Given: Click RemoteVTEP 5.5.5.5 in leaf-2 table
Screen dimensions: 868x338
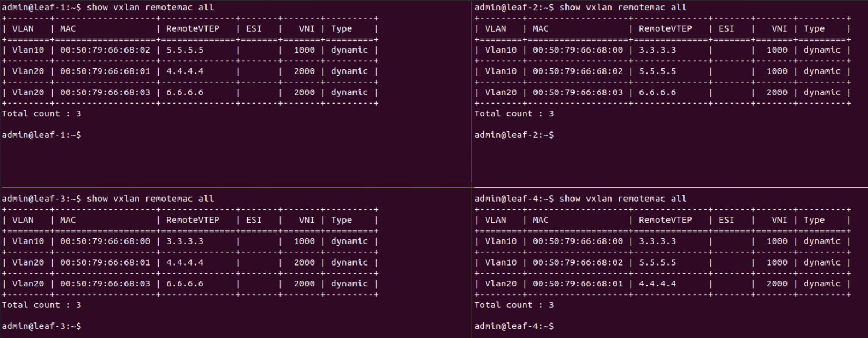Looking at the screenshot, I should point(657,71).
